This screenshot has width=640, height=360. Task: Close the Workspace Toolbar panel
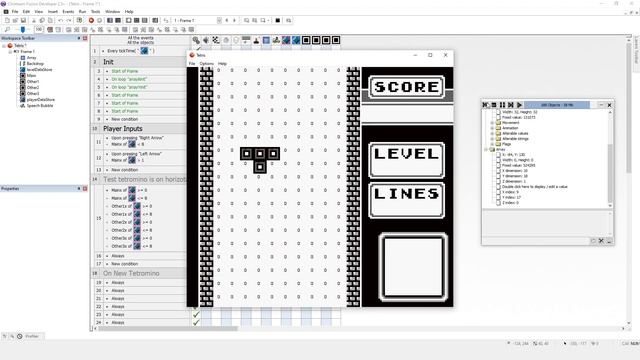[85, 38]
